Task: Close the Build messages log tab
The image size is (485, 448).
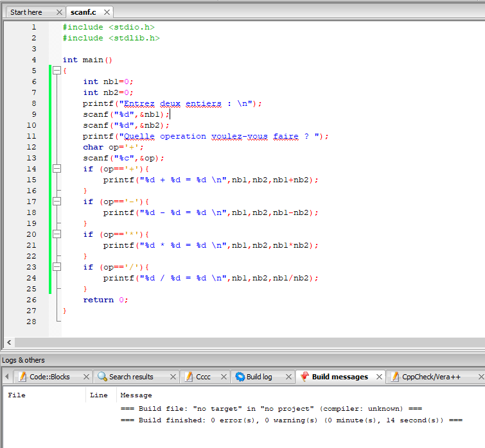Action: pos(379,377)
